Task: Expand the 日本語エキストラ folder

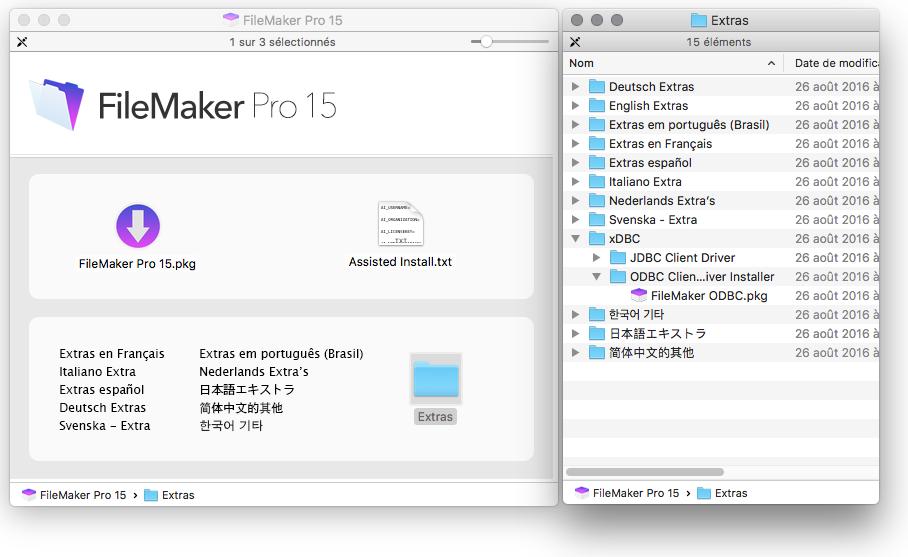Action: (575, 334)
